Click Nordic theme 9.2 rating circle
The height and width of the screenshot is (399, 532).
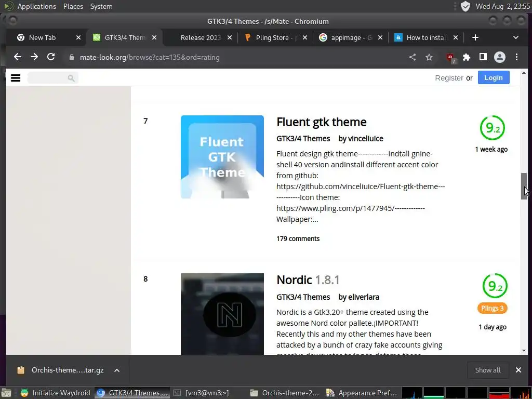click(495, 286)
